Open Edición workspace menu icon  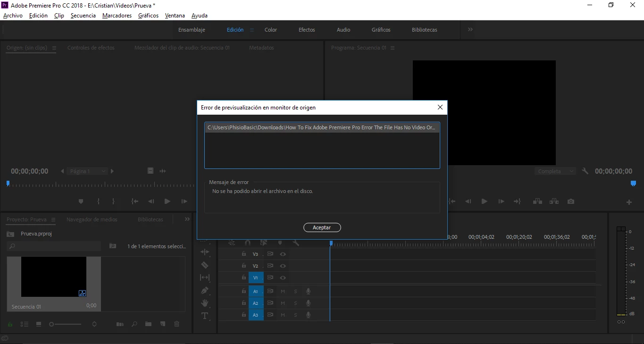(x=252, y=30)
